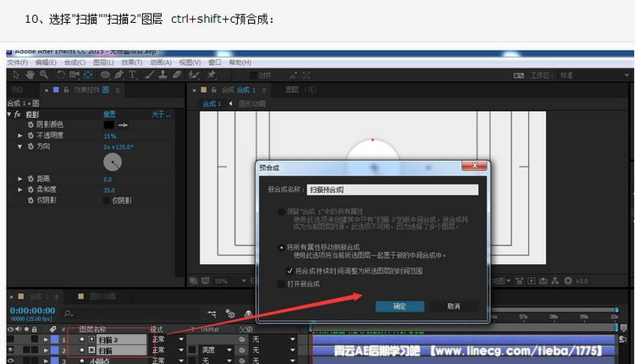635x364 pixels.
Task: Select the Selection arrow tool
Action: tap(16, 74)
